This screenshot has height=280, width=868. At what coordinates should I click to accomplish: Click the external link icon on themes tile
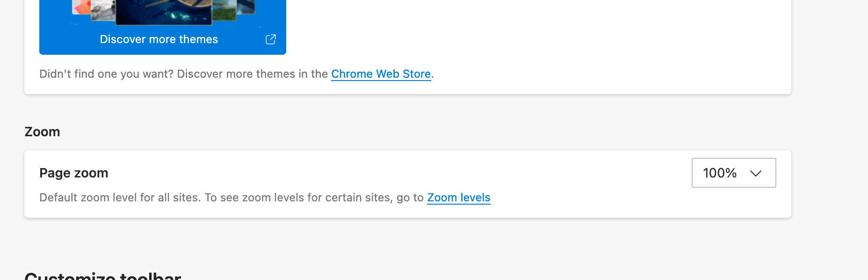tap(271, 39)
